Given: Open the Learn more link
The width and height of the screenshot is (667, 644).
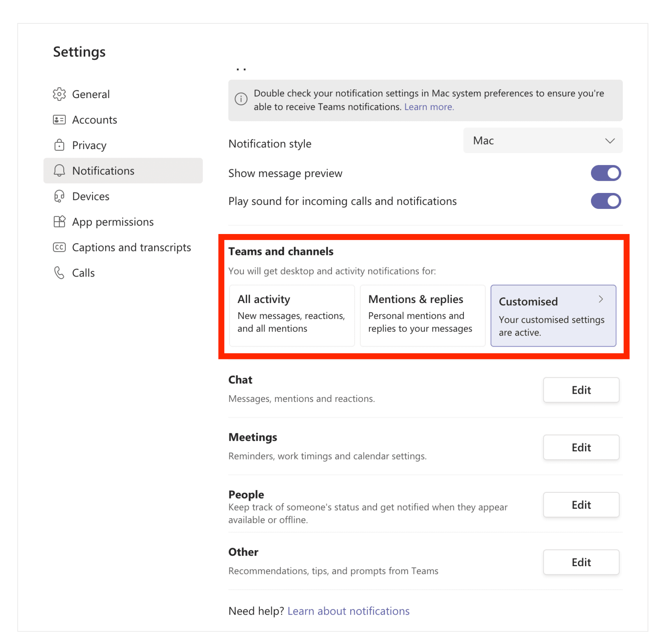Looking at the screenshot, I should pos(429,107).
